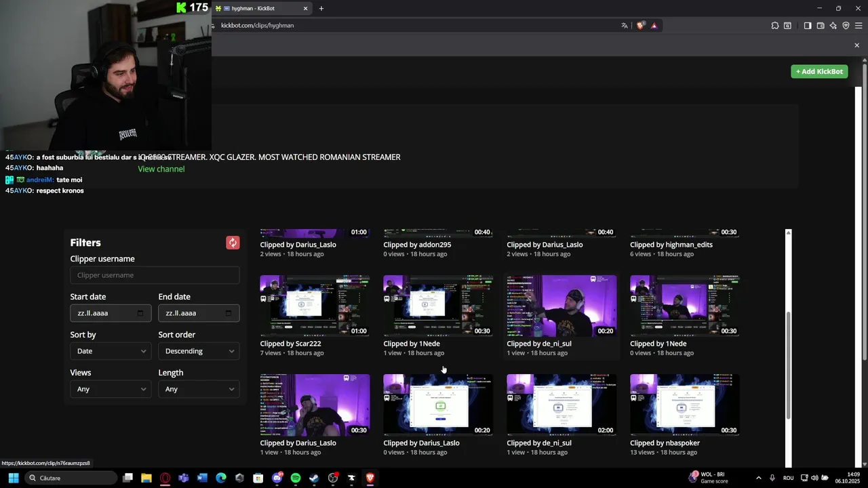Click the Brave VPN shield icon

tap(846, 26)
